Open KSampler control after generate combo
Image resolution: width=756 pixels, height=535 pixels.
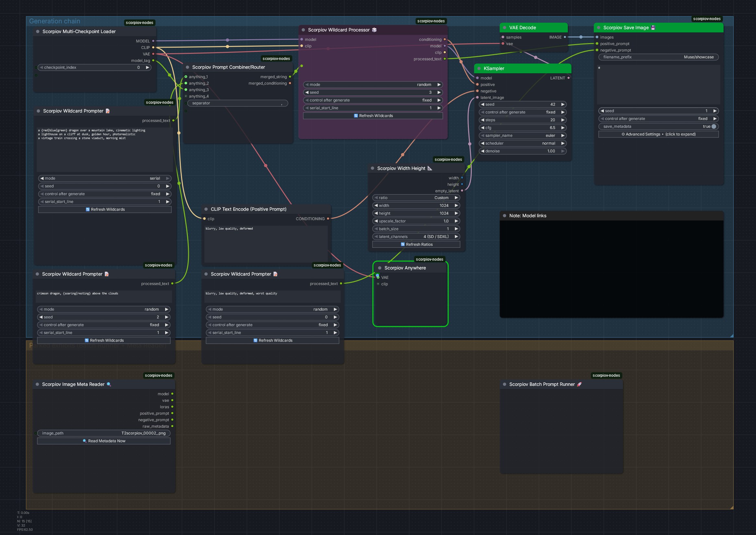(x=522, y=112)
